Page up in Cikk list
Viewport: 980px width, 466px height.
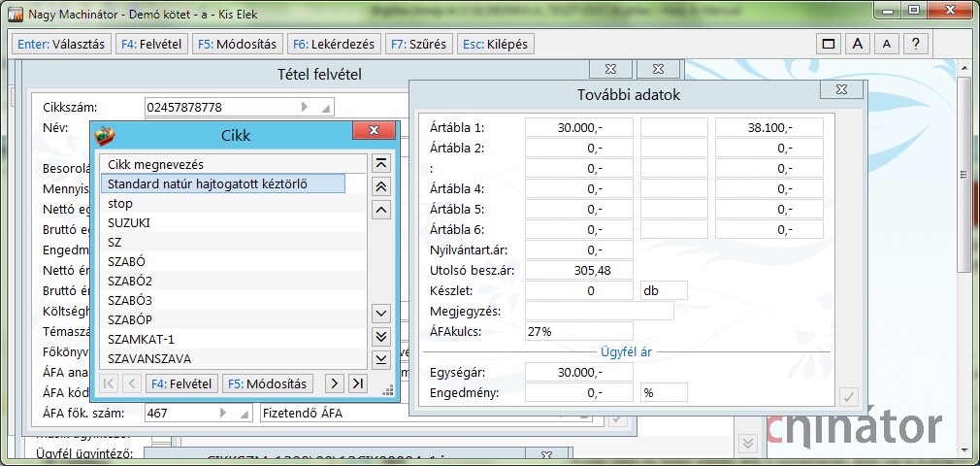tap(380, 186)
